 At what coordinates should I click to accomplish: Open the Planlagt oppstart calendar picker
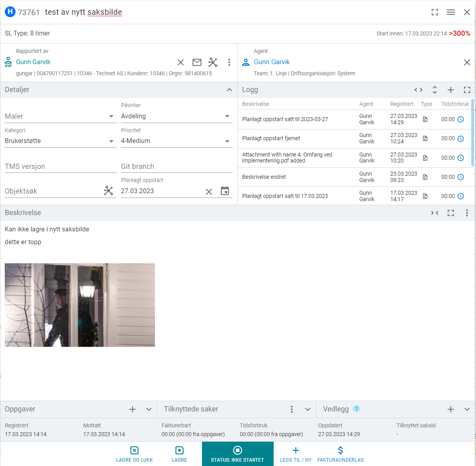[225, 191]
